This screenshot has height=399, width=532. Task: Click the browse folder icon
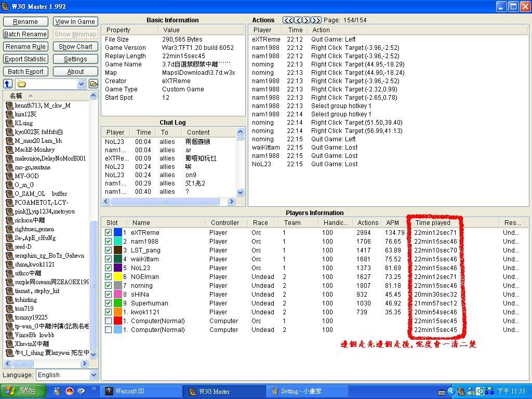click(94, 84)
